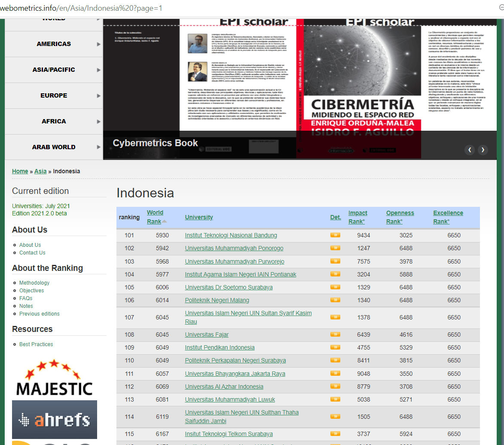Go to next slide in banner carousel
Viewport: 504px width, 445px height.
click(483, 150)
